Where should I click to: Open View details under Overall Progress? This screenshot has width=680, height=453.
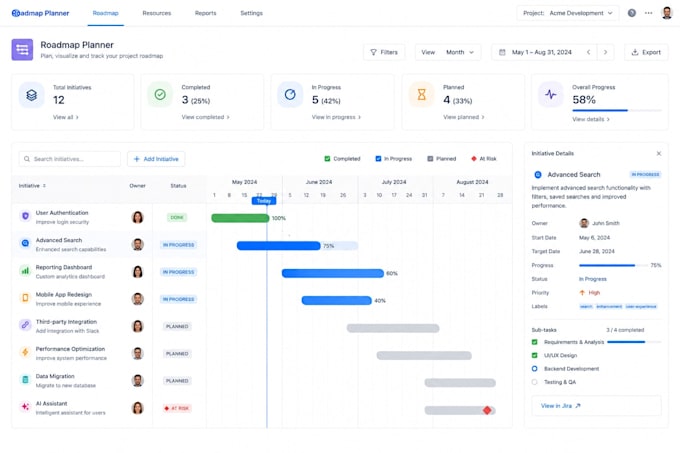(591, 119)
